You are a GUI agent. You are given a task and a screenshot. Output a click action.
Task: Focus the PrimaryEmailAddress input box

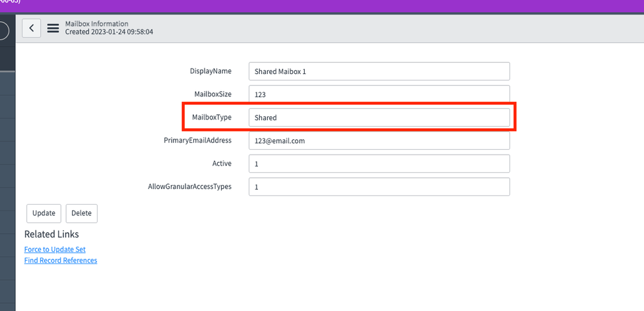379,141
